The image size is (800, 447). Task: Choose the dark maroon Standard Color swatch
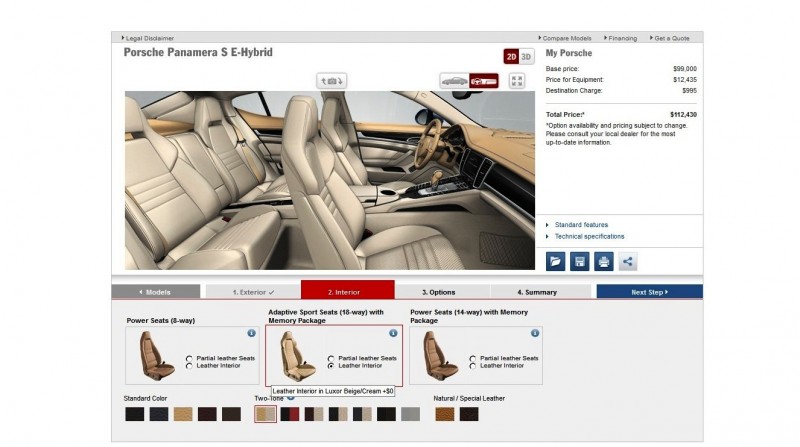[x=207, y=414]
